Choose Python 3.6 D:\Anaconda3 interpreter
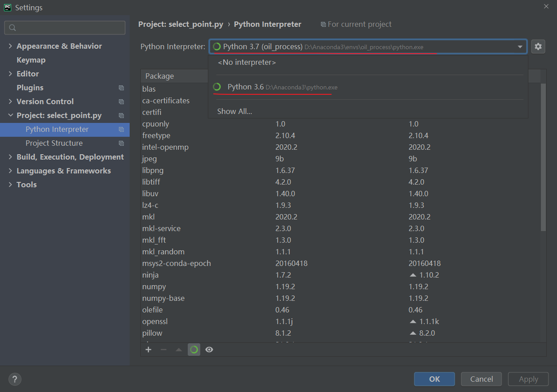 (368, 87)
